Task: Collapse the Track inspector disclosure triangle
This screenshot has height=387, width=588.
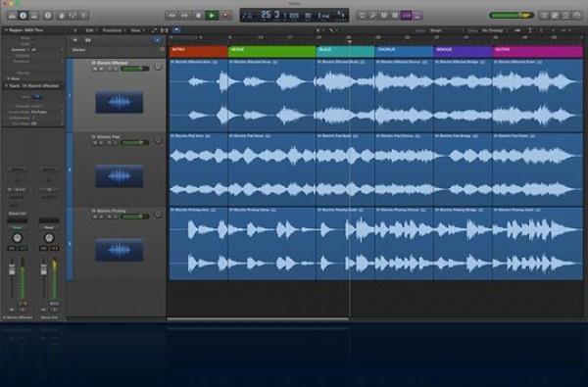Action: (6, 86)
